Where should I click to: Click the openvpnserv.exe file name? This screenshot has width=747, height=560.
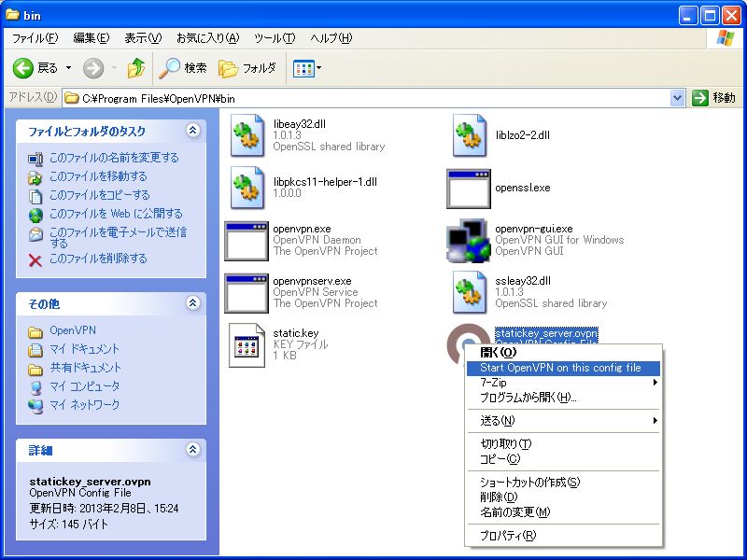pyautogui.click(x=312, y=281)
